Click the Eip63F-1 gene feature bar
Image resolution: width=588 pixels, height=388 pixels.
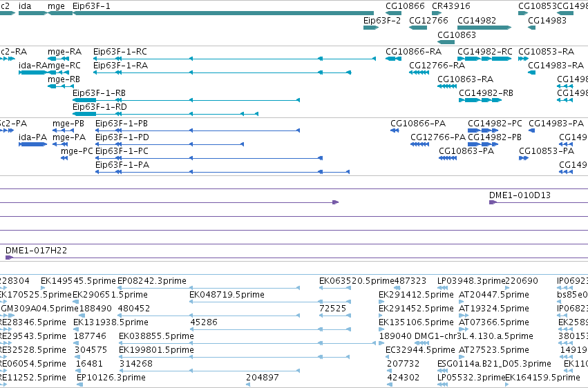click(223, 13)
